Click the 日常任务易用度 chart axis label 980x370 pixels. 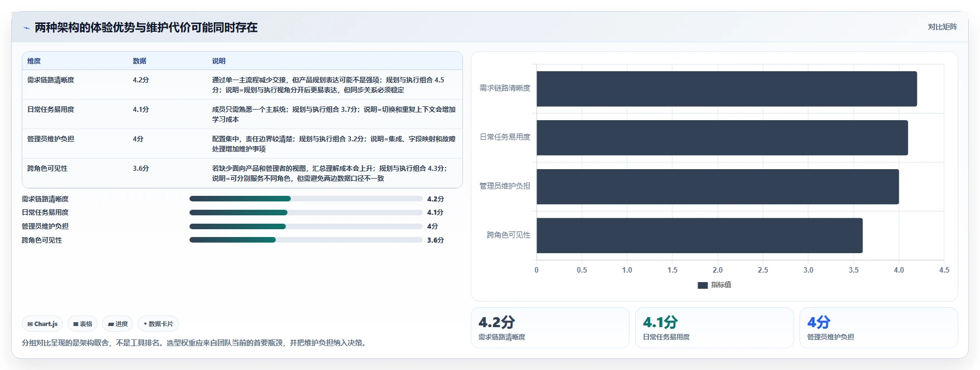(505, 137)
